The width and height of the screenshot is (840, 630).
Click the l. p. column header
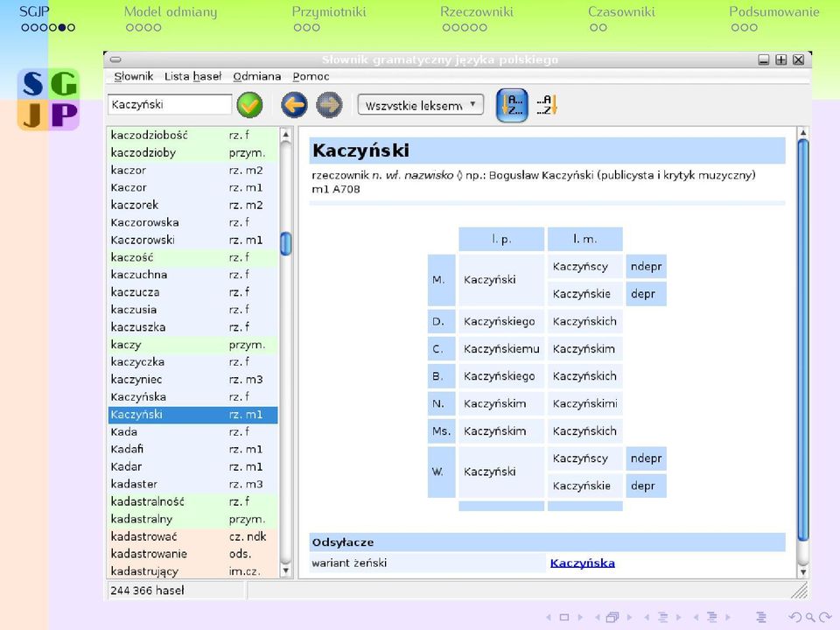pos(501,239)
